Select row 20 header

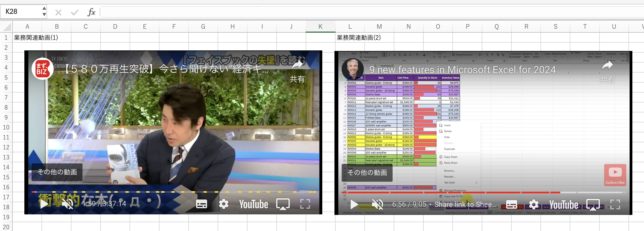pyautogui.click(x=6, y=227)
